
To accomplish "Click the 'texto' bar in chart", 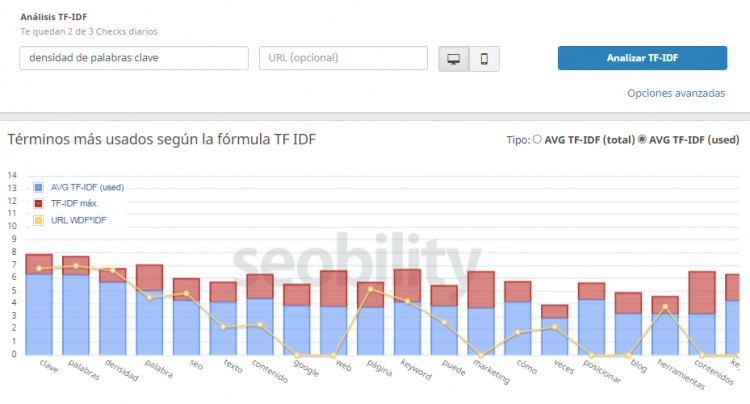I will coord(223,318).
